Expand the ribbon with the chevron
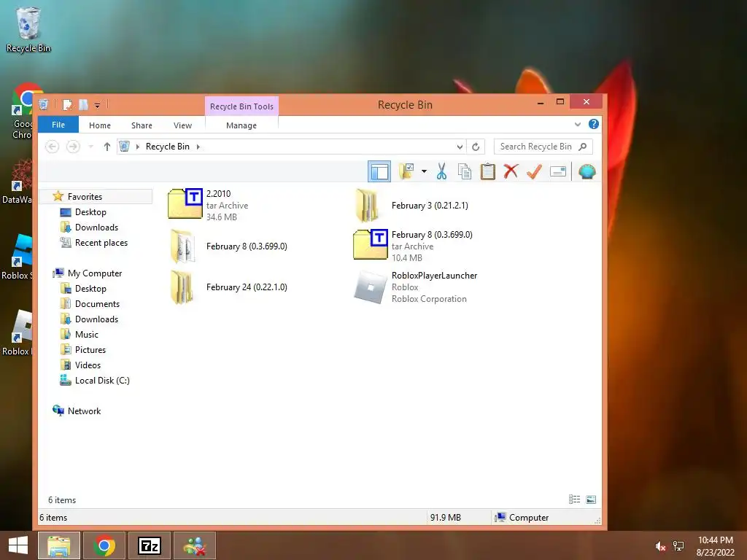Viewport: 747px width, 560px height. 578,124
